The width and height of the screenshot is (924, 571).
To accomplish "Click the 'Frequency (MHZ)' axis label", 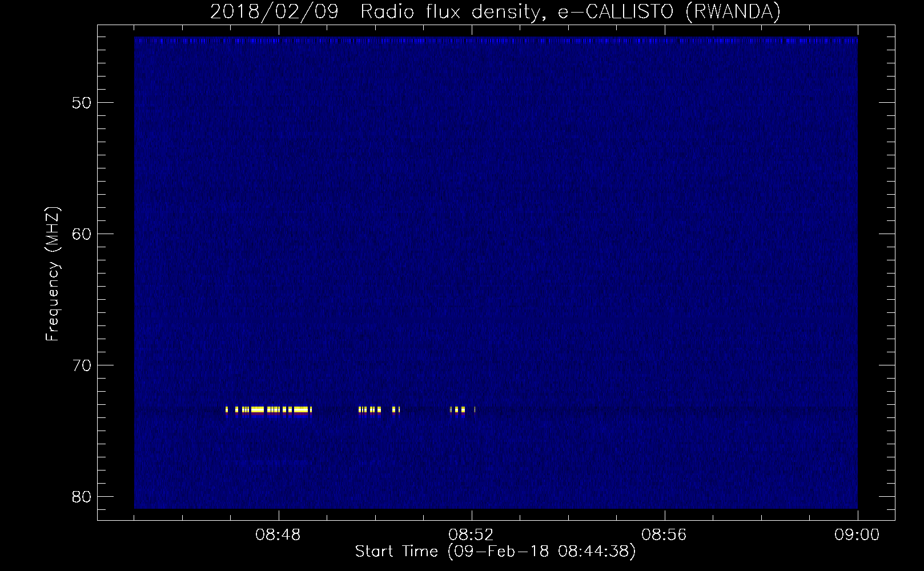I will tap(53, 274).
